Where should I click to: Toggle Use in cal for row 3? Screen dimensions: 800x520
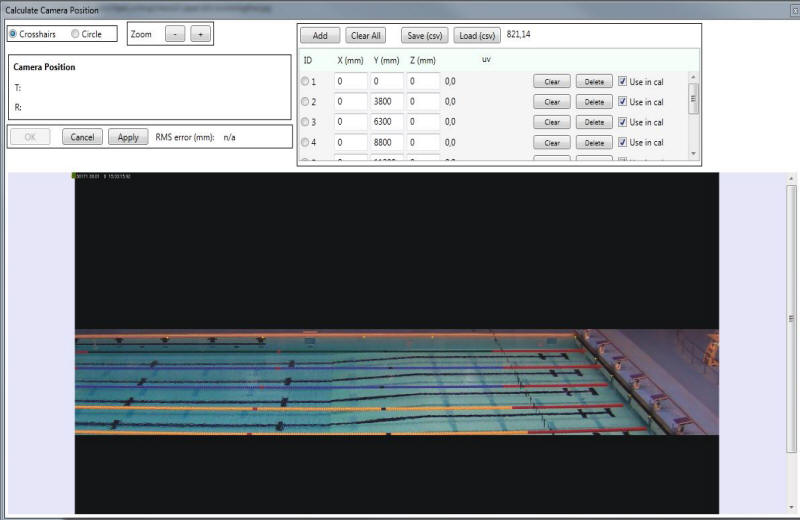point(622,122)
